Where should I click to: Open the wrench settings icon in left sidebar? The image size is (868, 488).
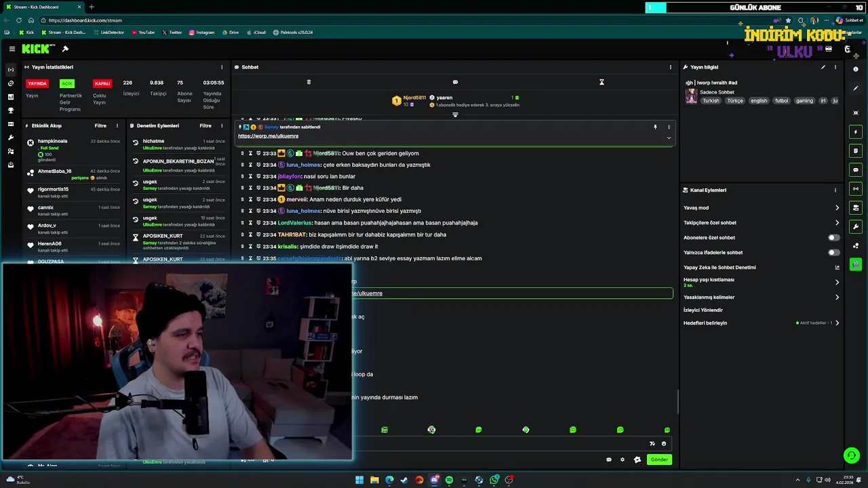click(11, 138)
